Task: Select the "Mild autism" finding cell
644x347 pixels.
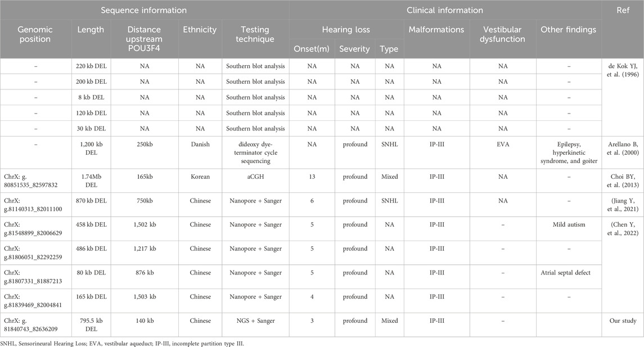Action: (569, 224)
